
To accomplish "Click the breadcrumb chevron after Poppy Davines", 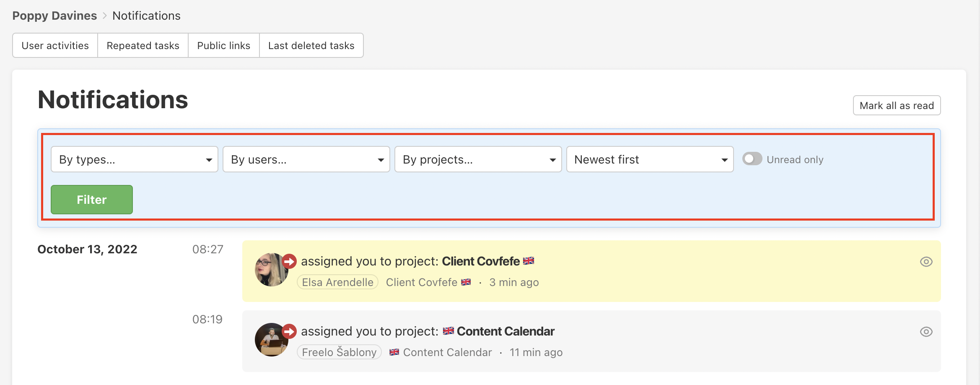I will (105, 16).
